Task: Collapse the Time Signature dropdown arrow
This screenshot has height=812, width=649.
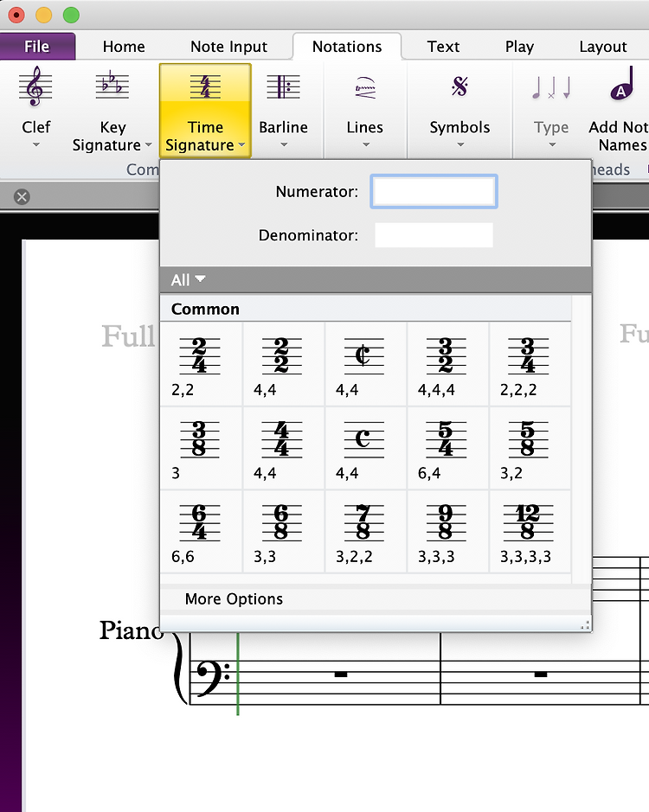Action: pyautogui.click(x=241, y=145)
